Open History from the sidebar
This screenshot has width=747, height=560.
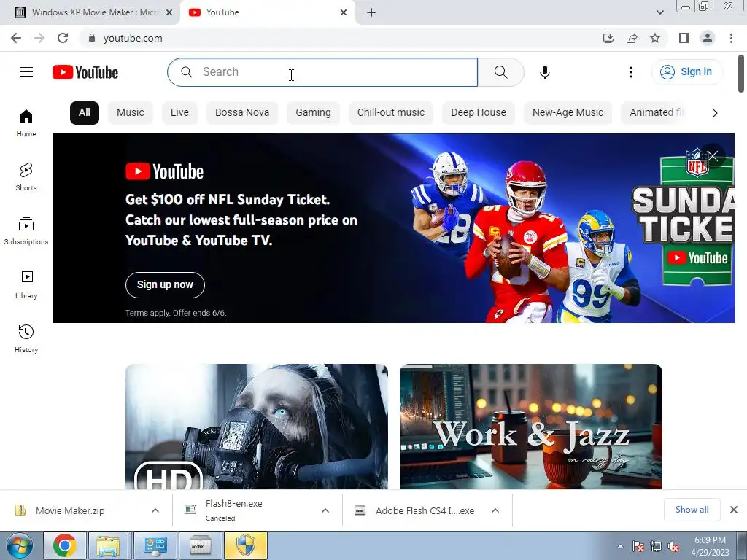[26, 338]
